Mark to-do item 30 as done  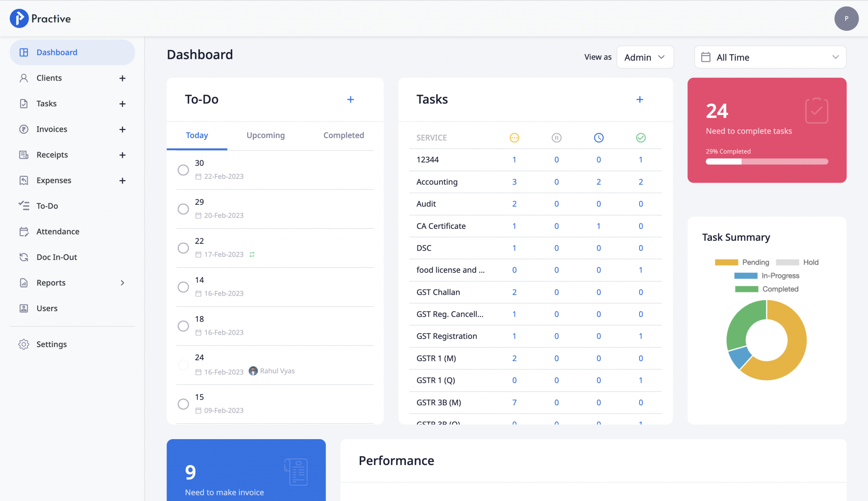(183, 170)
